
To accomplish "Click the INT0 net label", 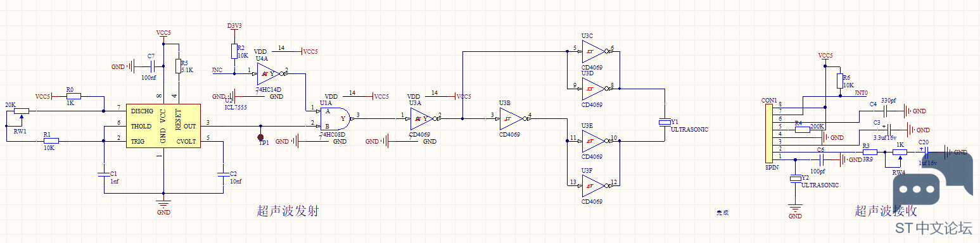I will [861, 93].
